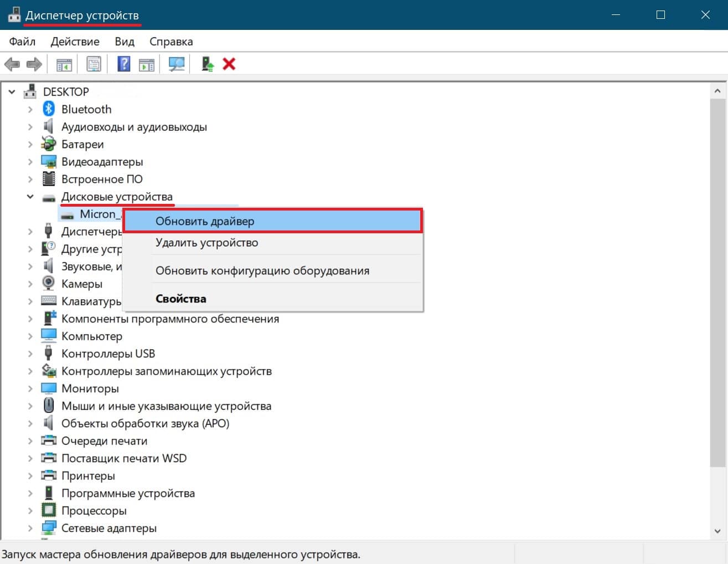The height and width of the screenshot is (564, 728).
Task: Choose Обновить драйвер in the context menu
Action: 272,221
